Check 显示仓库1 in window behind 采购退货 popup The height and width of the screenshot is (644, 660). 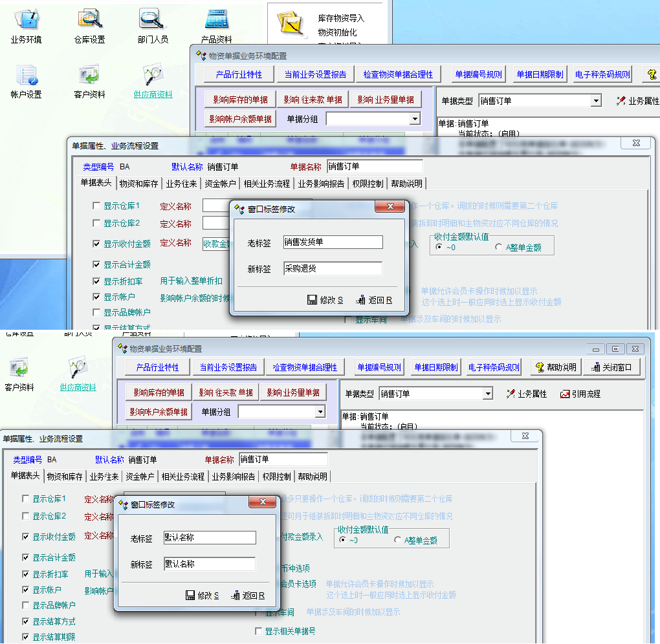click(96, 206)
